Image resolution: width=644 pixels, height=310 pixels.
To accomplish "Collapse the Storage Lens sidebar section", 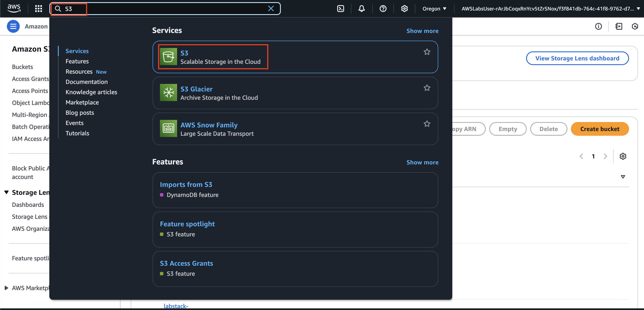I will coord(6,192).
